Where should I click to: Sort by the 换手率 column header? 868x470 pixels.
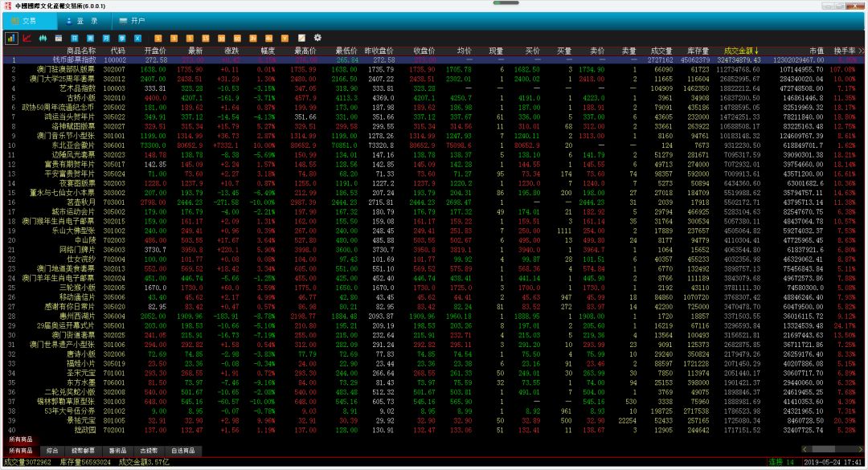pyautogui.click(x=845, y=51)
